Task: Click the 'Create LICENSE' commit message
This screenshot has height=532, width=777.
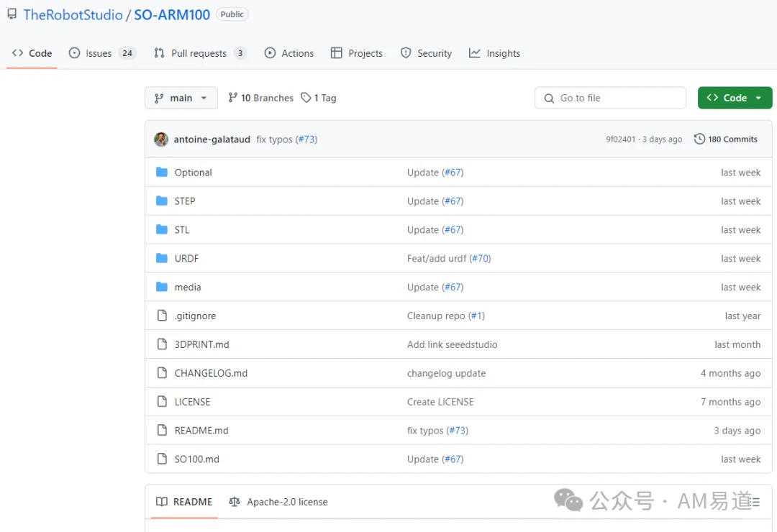Action: (440, 402)
